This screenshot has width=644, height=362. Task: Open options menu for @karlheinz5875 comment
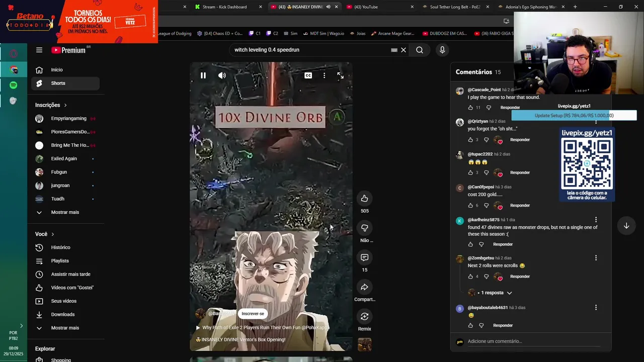(596, 220)
